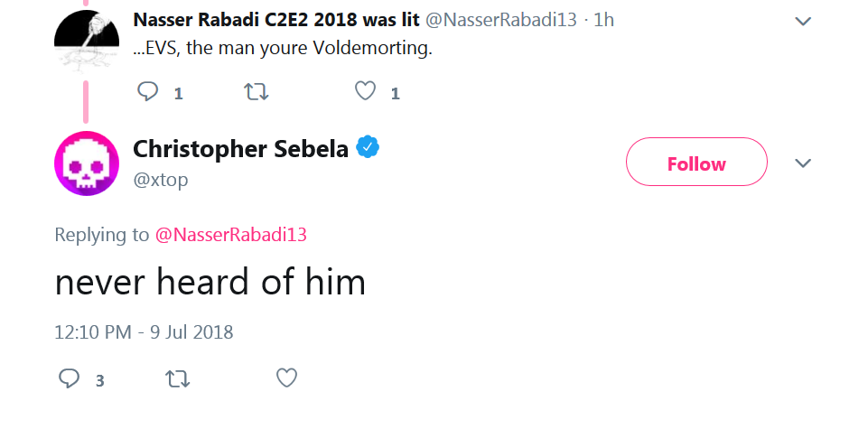Click the blue verified badge
Screen dimensions: 868x429
tap(368, 147)
